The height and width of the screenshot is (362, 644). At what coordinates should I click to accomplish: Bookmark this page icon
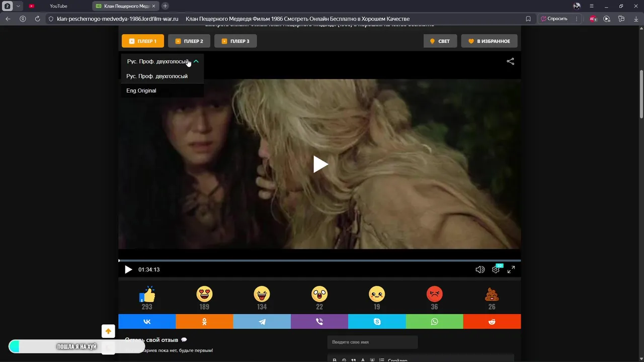pos(528,19)
